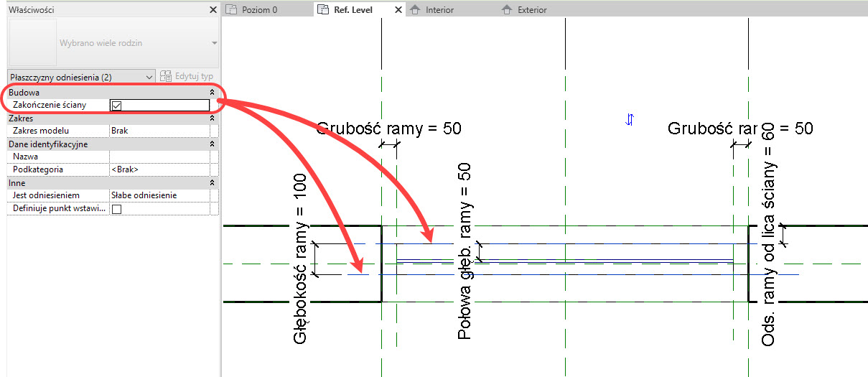This screenshot has width=868, height=377.
Task: Toggle the Zakończenie ściany checkbox
Action: pos(116,105)
